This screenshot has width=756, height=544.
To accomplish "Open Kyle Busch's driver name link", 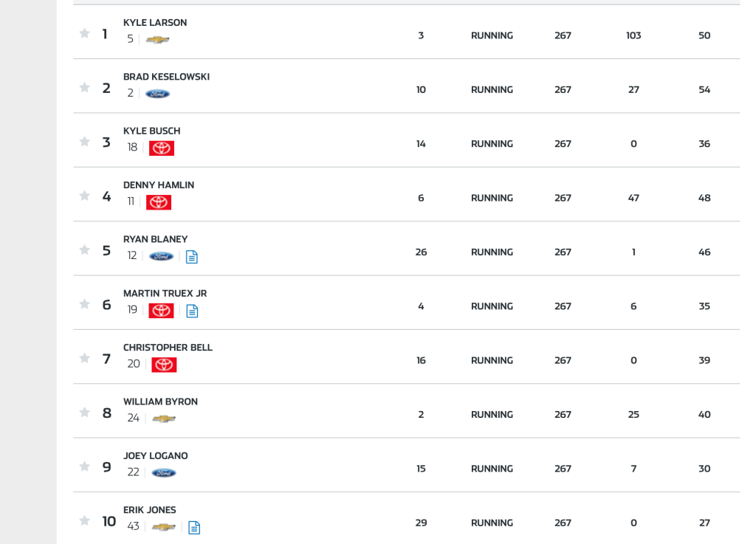I will tap(151, 131).
